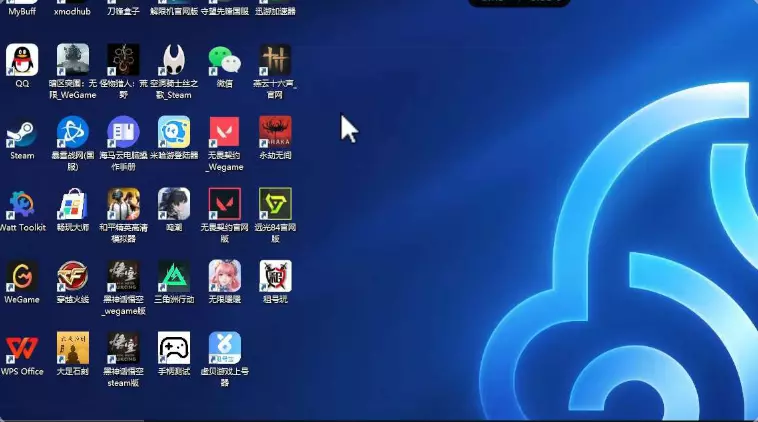Open the WeChat (微信) green icon
This screenshot has height=422, width=758.
pyautogui.click(x=224, y=60)
